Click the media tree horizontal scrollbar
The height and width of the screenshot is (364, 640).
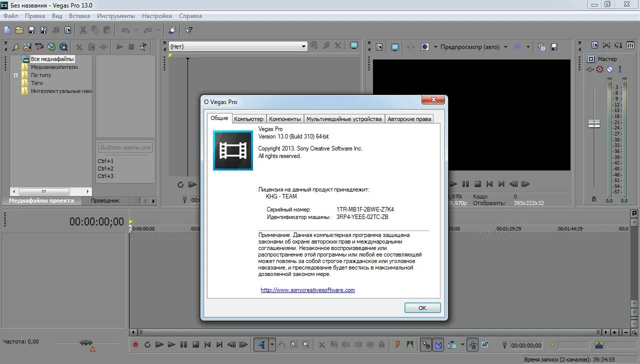point(51,191)
